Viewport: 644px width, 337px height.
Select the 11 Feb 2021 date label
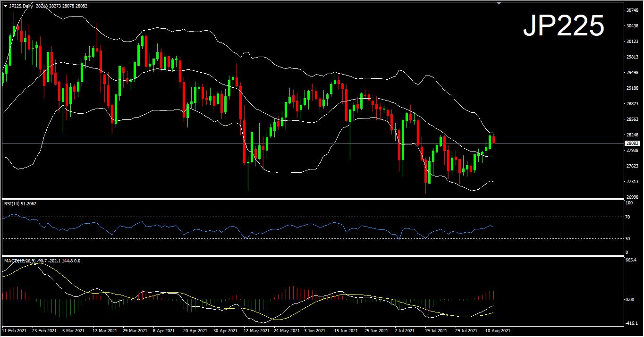tap(15, 331)
